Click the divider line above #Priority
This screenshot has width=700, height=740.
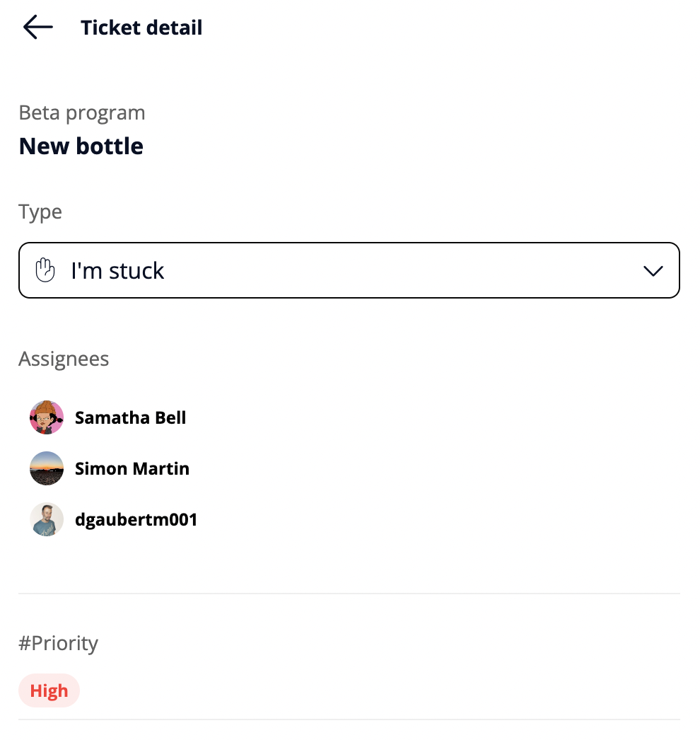pyautogui.click(x=349, y=593)
